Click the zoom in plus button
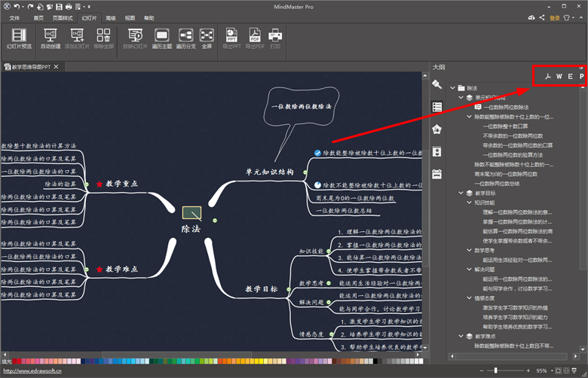 pos(528,371)
